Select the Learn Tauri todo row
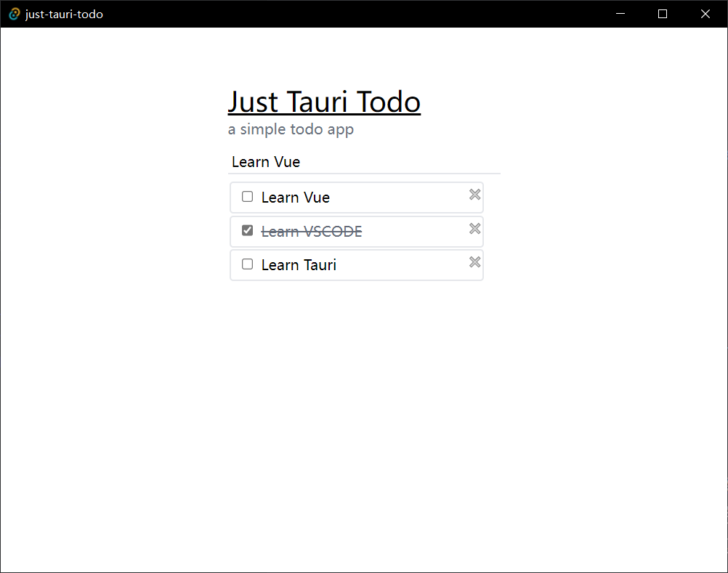This screenshot has width=728, height=573. coord(356,264)
